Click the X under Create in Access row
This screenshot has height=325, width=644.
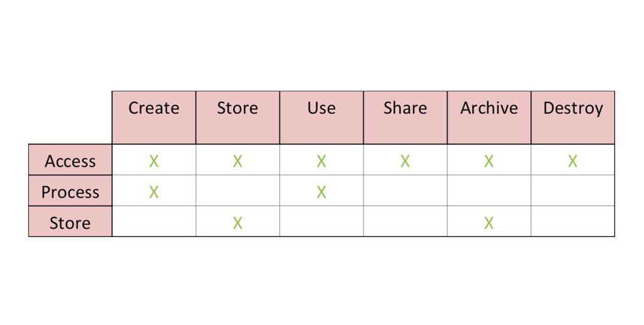click(x=154, y=162)
